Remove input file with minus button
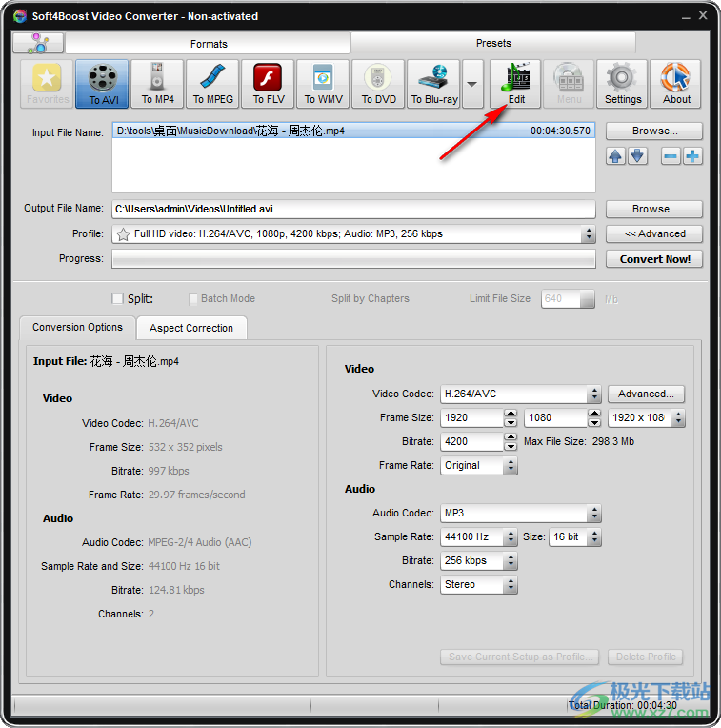 (671, 156)
